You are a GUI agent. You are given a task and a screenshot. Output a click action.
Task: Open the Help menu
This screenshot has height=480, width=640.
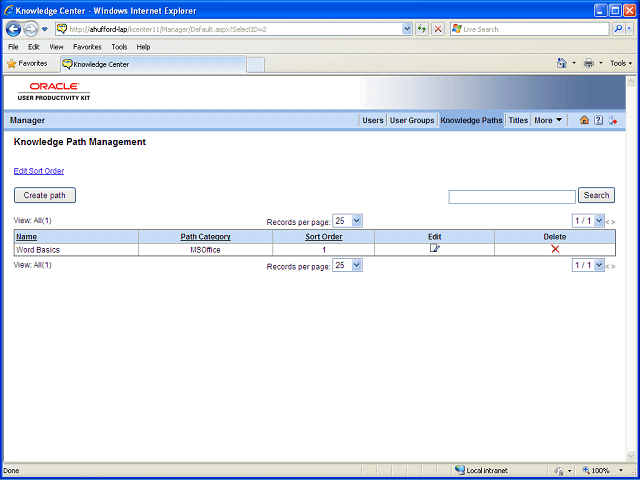tap(143, 47)
